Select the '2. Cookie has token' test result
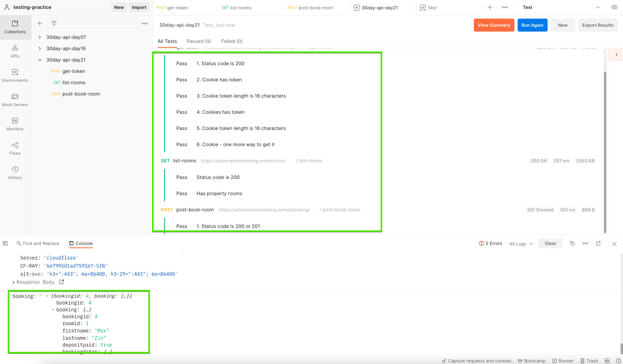623x364 pixels. 219,80
